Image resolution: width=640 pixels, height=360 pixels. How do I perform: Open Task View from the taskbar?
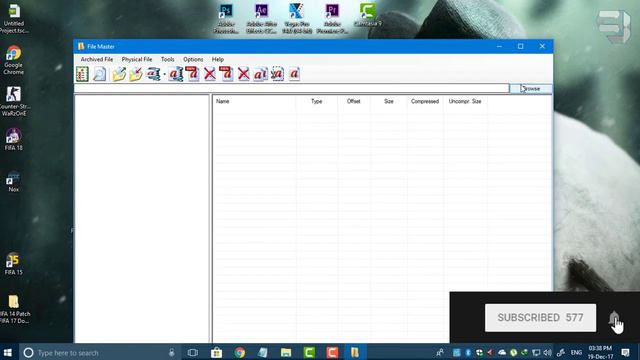193,352
